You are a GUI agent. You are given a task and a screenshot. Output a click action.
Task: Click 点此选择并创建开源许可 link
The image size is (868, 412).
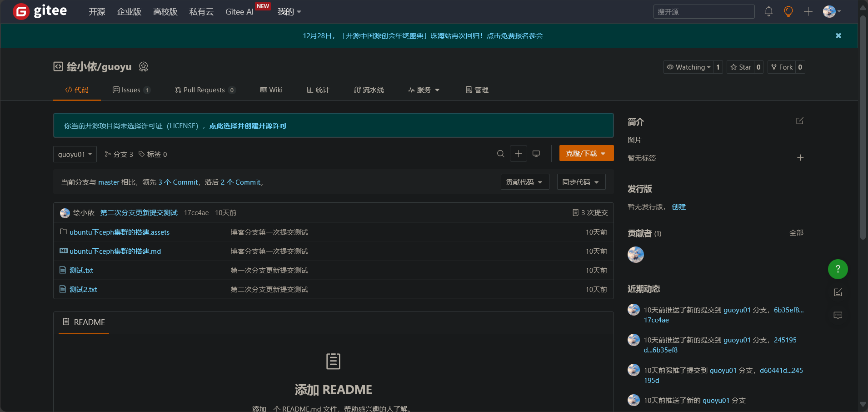click(248, 126)
